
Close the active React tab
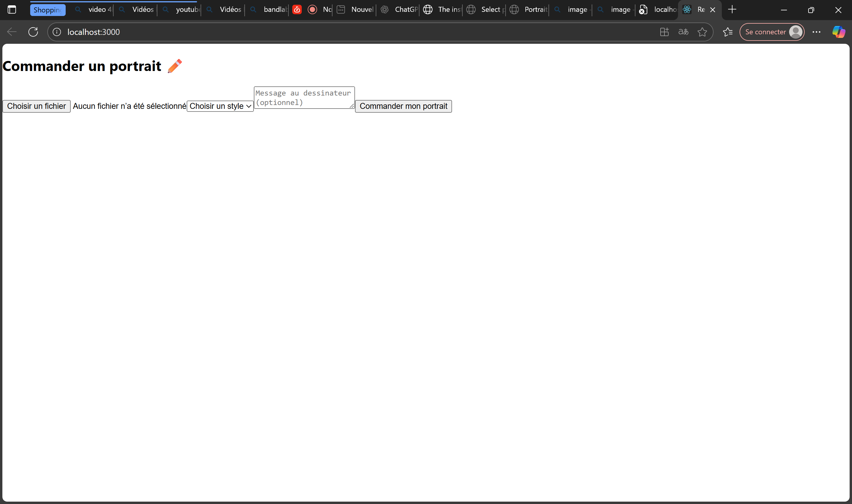713,10
